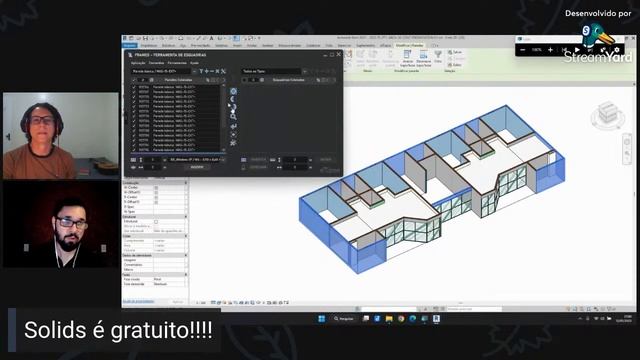Collapse the Fases section in Properties
640x360 pixels.
click(x=186, y=275)
